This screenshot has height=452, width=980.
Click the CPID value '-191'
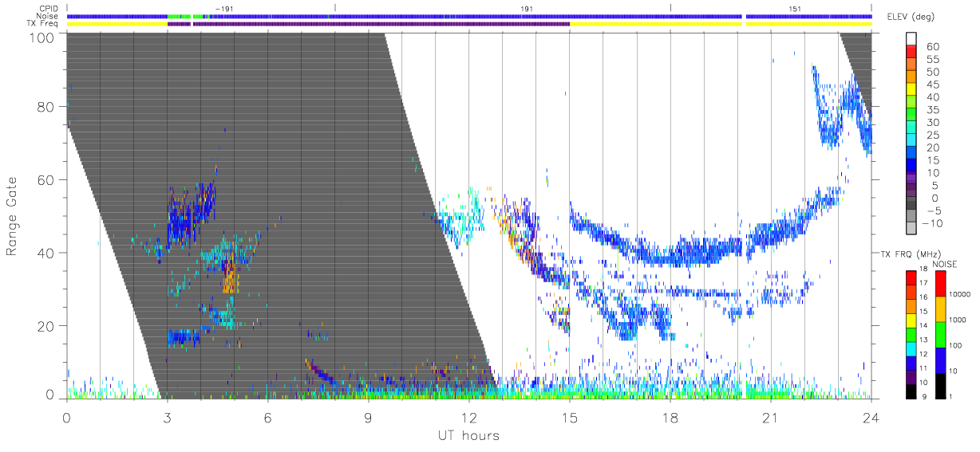coord(223,9)
